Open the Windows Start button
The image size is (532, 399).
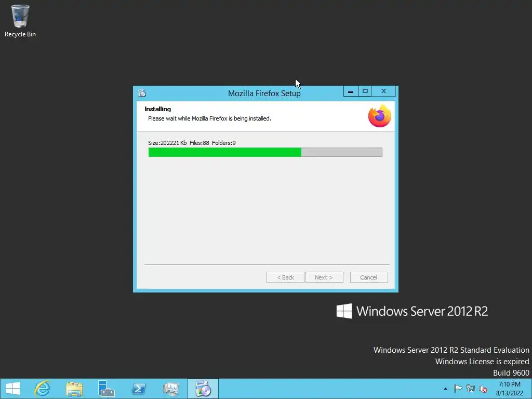(x=13, y=389)
